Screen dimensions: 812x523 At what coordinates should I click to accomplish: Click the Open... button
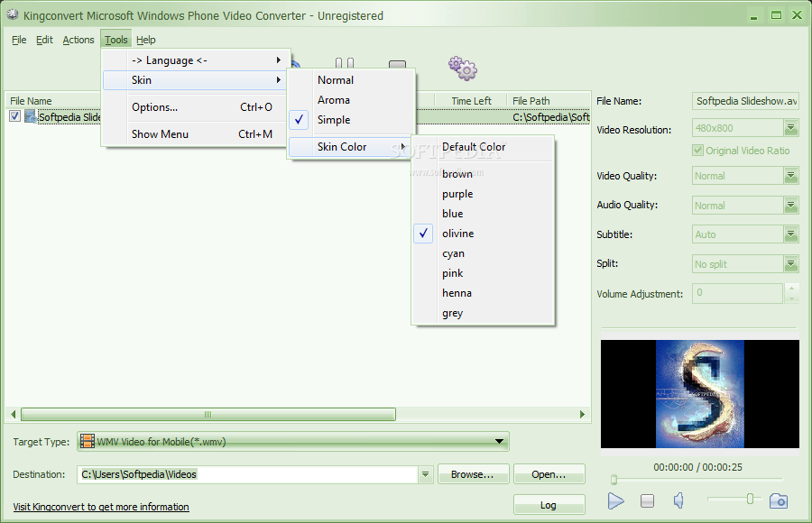click(549, 474)
